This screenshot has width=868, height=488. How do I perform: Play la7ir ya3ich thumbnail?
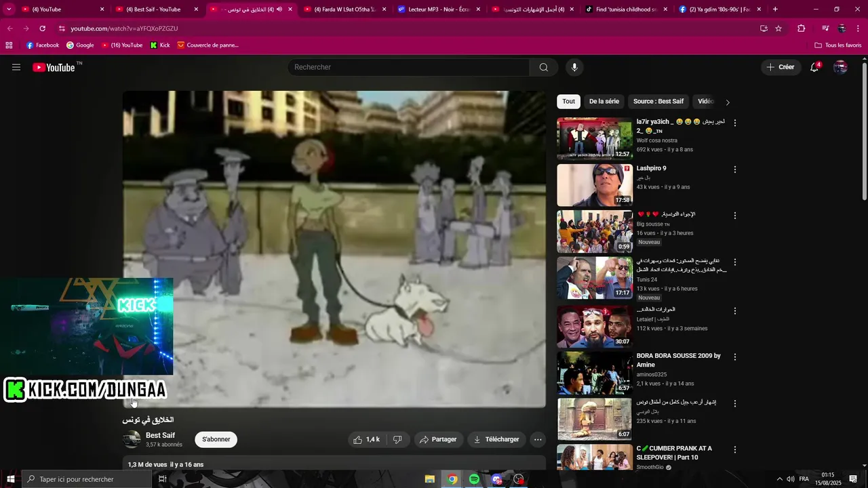(595, 138)
